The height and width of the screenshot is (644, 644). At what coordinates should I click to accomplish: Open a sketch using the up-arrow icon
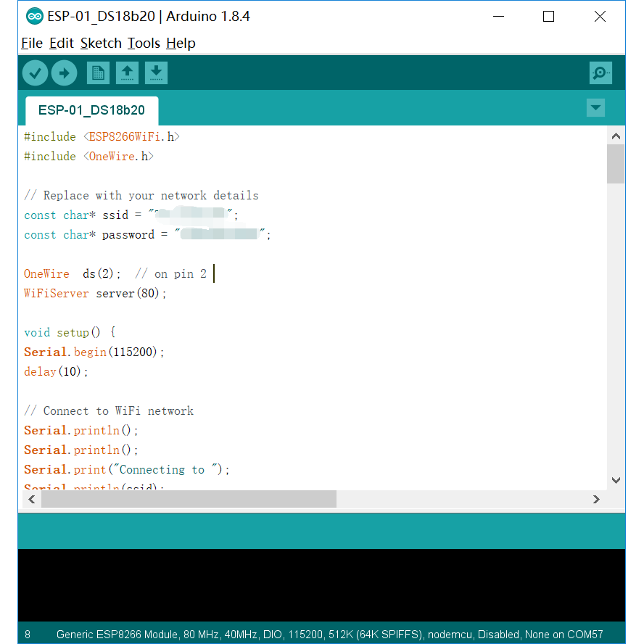pyautogui.click(x=127, y=73)
